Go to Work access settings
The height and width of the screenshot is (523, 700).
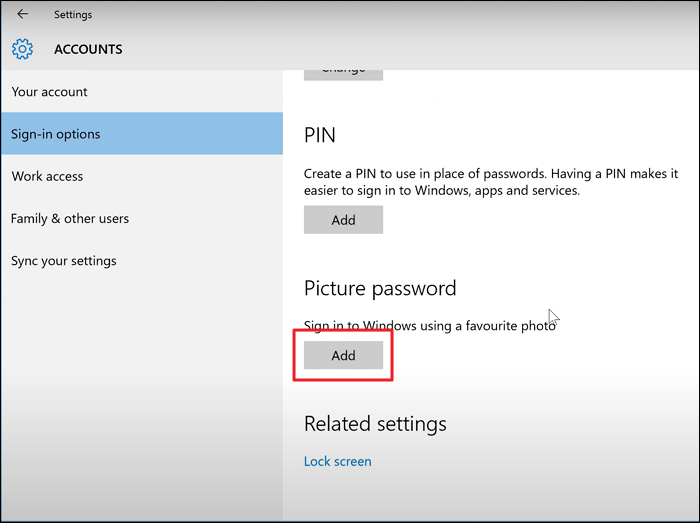[x=48, y=176]
